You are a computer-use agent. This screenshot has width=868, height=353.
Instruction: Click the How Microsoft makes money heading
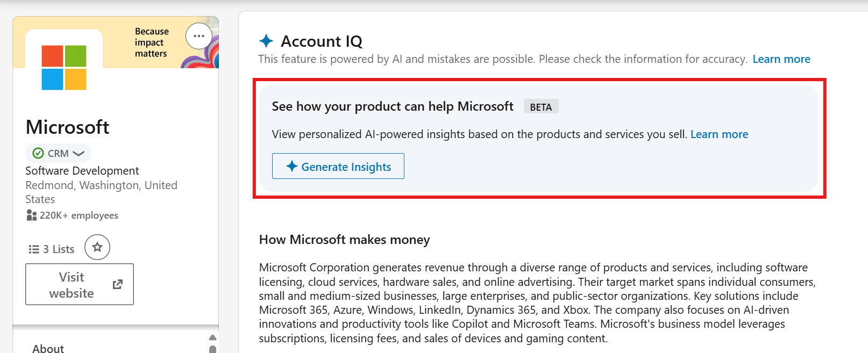345,240
